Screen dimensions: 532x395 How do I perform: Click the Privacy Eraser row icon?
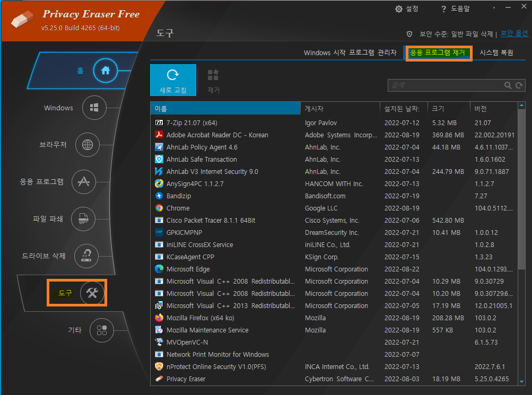coord(159,379)
